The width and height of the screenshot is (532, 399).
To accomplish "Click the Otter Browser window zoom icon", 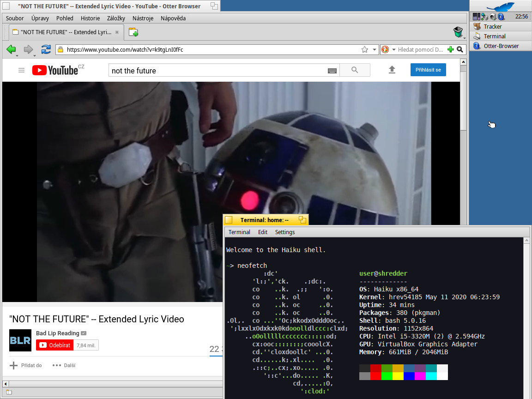I will 214,6.
